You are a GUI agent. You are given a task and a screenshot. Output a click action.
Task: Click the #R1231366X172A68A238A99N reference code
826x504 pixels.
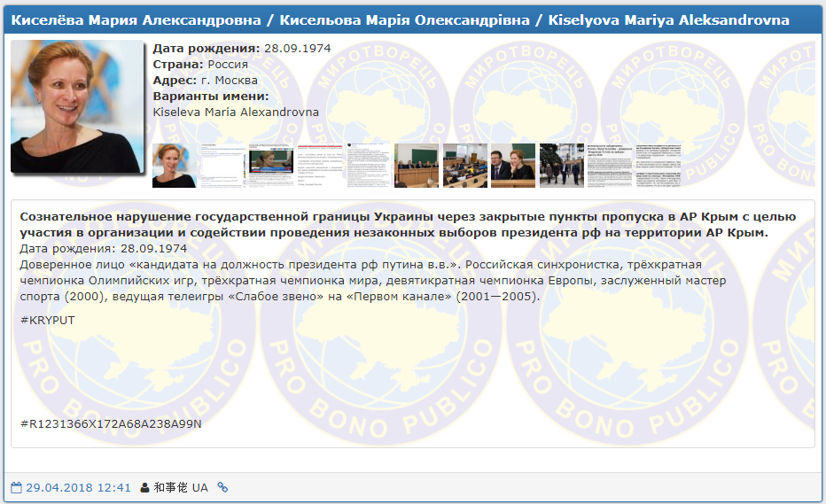click(x=111, y=423)
